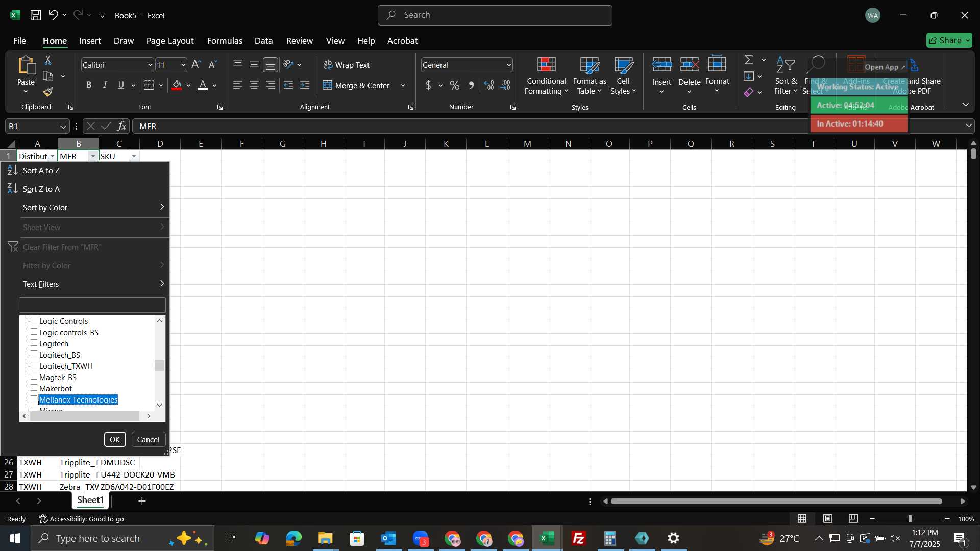Click the filter list scroll-down arrow
The height and width of the screenshot is (551, 980).
pyautogui.click(x=160, y=405)
